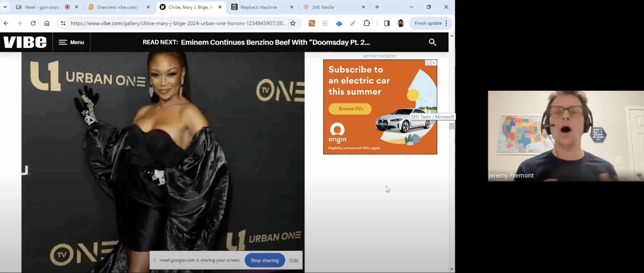
Task: Bookmark this page with the star icon
Action: tap(293, 23)
